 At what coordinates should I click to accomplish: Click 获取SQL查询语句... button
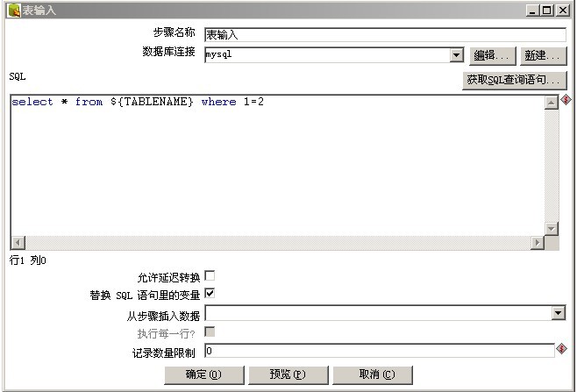(514, 80)
